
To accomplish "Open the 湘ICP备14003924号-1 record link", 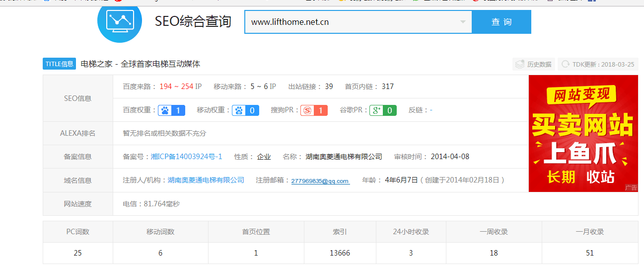I will (186, 157).
